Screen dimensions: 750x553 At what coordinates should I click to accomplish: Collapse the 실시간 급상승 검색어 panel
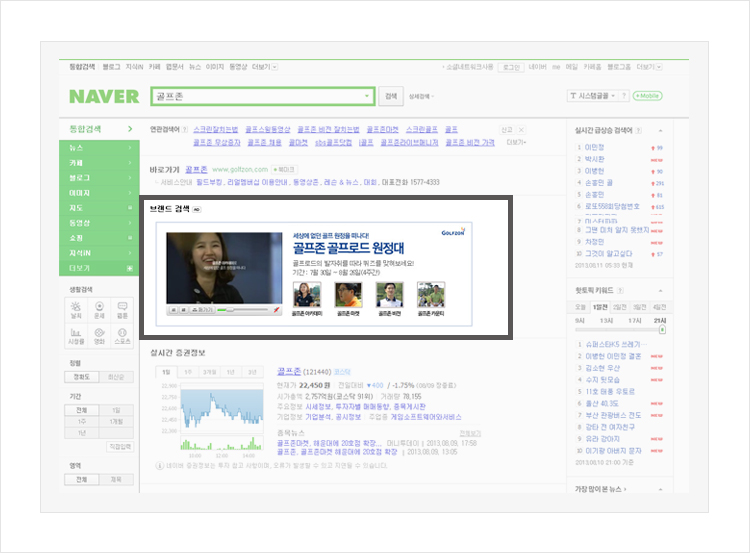[661, 131]
